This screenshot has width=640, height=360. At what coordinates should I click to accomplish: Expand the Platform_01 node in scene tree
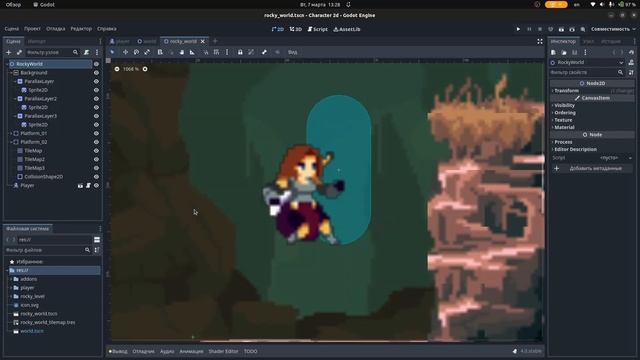coord(11,133)
